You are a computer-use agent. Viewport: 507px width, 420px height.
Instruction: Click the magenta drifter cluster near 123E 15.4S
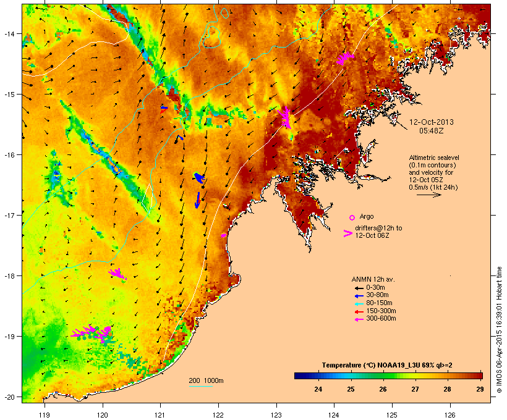(x=285, y=117)
